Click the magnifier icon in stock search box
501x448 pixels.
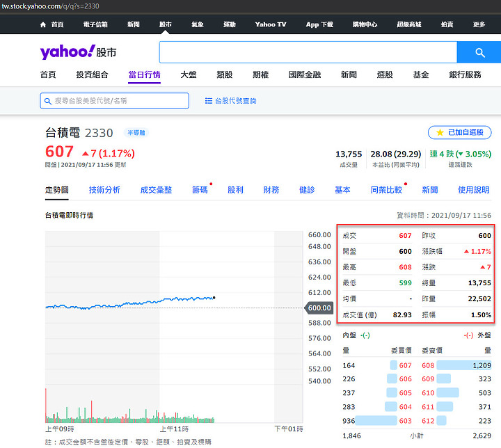(x=48, y=101)
